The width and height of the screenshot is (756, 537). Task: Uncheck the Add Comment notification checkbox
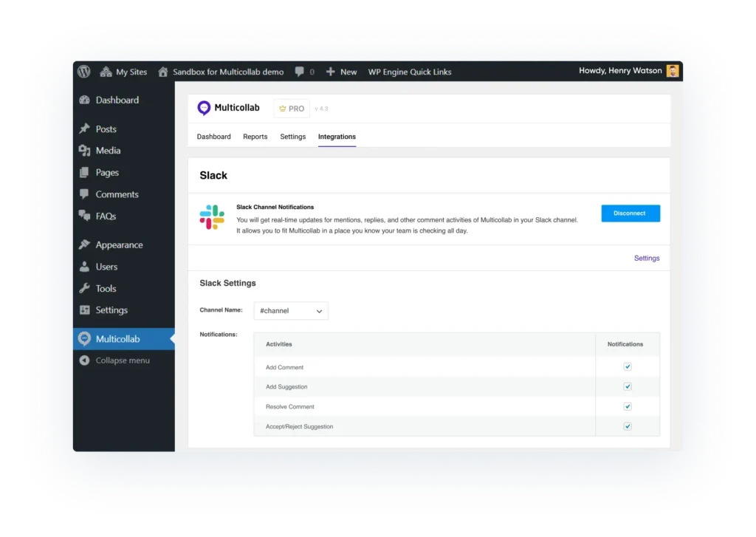[628, 366]
